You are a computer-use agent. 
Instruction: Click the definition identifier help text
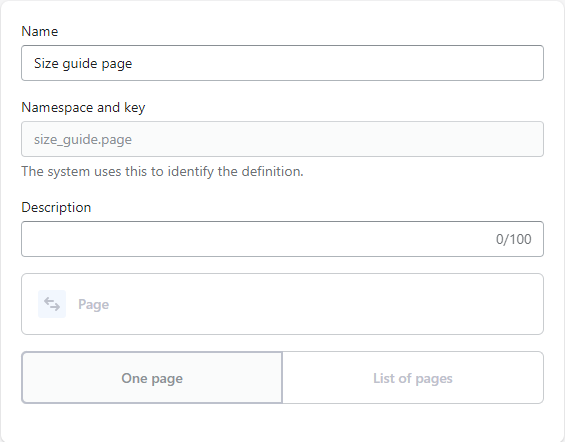point(163,171)
